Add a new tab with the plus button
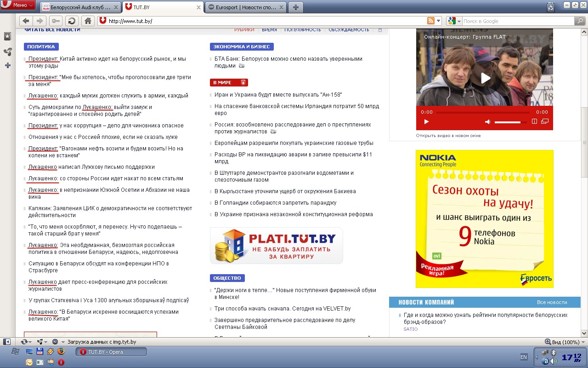This screenshot has width=588, height=368. tap(295, 7)
